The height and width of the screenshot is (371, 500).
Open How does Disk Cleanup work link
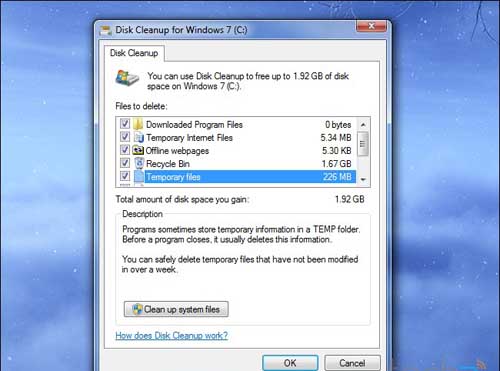point(171,335)
